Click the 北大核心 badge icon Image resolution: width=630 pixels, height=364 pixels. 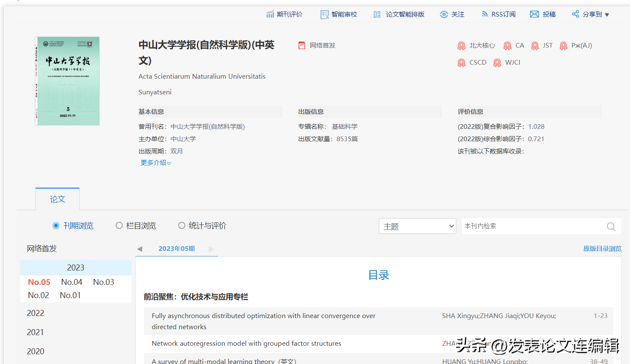(461, 46)
